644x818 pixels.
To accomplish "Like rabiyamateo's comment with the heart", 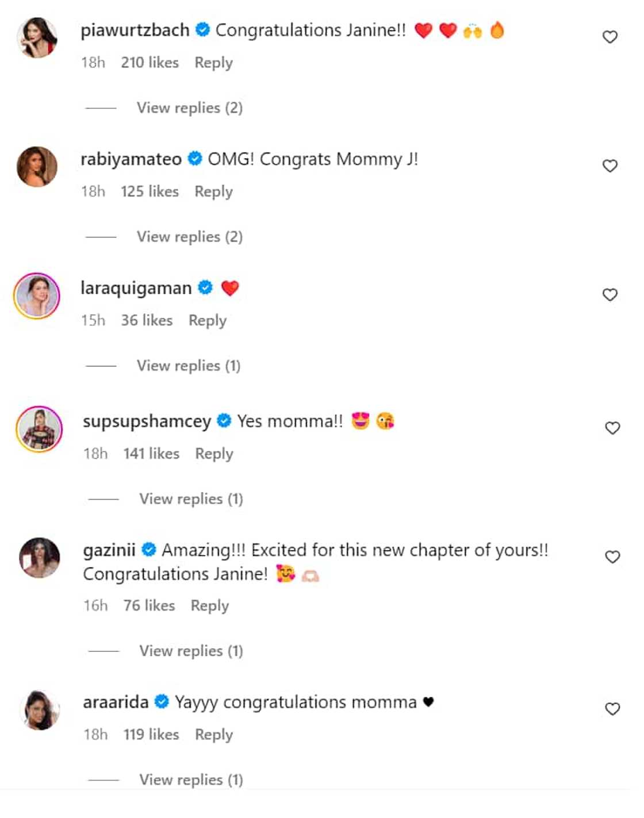I will [609, 166].
